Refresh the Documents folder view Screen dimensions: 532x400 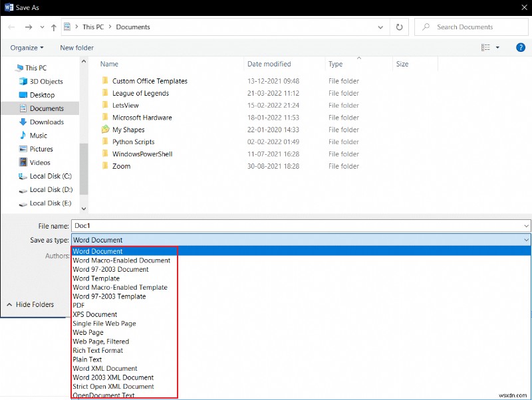399,27
